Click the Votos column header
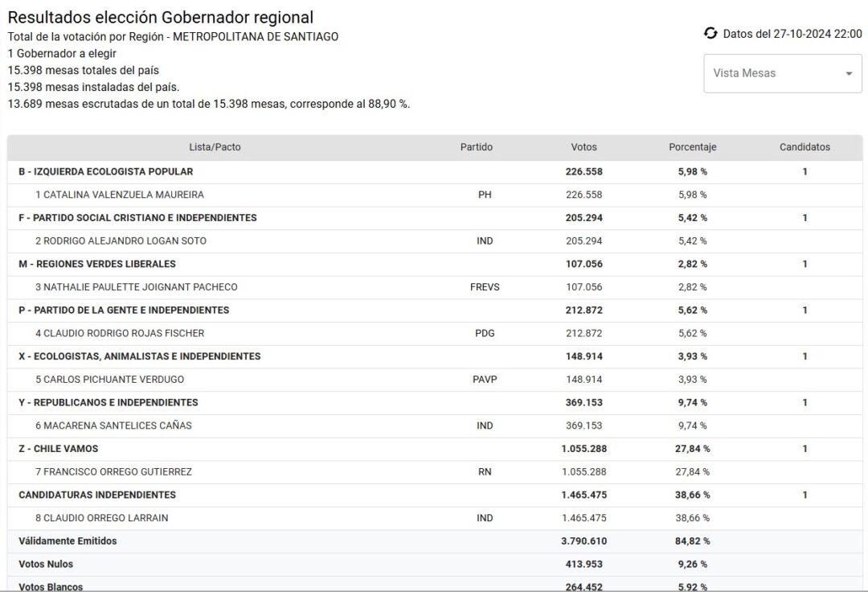This screenshot has width=868, height=592. pyautogui.click(x=583, y=147)
